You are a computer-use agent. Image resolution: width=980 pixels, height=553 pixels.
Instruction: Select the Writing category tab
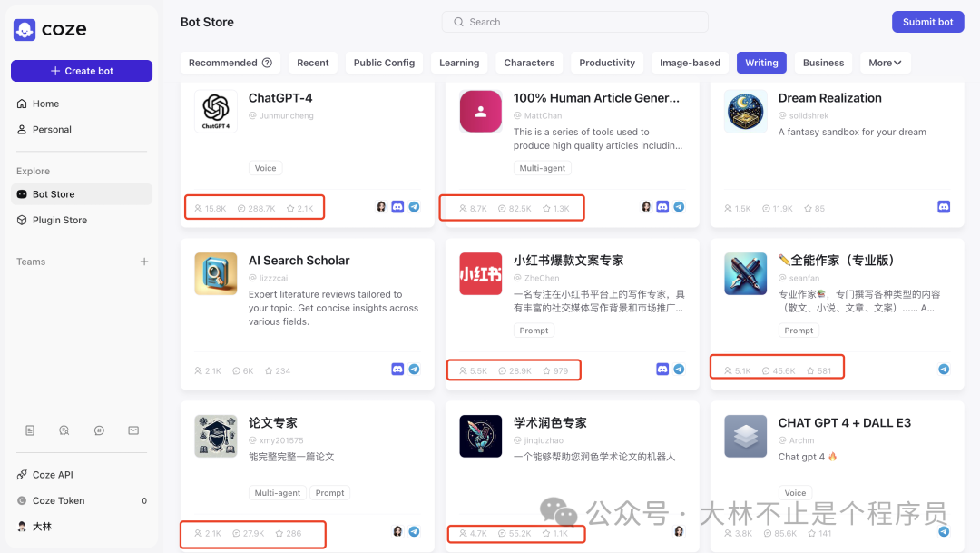point(761,63)
